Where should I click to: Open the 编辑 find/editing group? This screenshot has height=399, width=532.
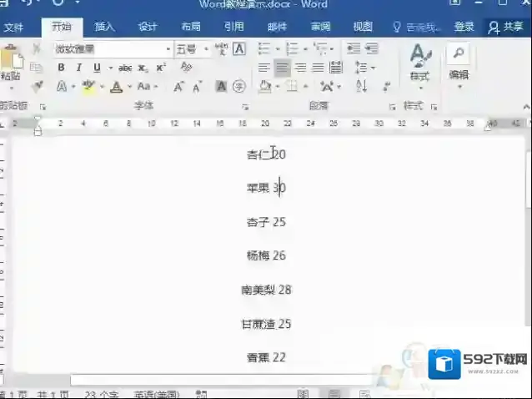[x=458, y=63]
